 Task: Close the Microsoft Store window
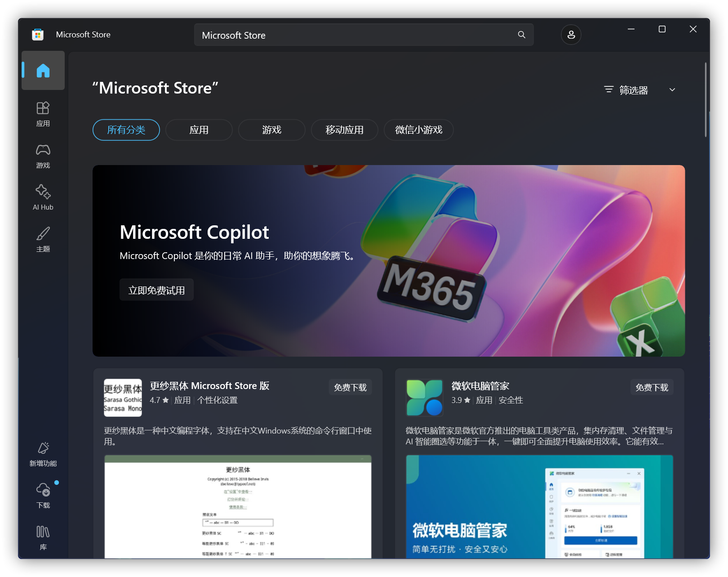pos(693,29)
